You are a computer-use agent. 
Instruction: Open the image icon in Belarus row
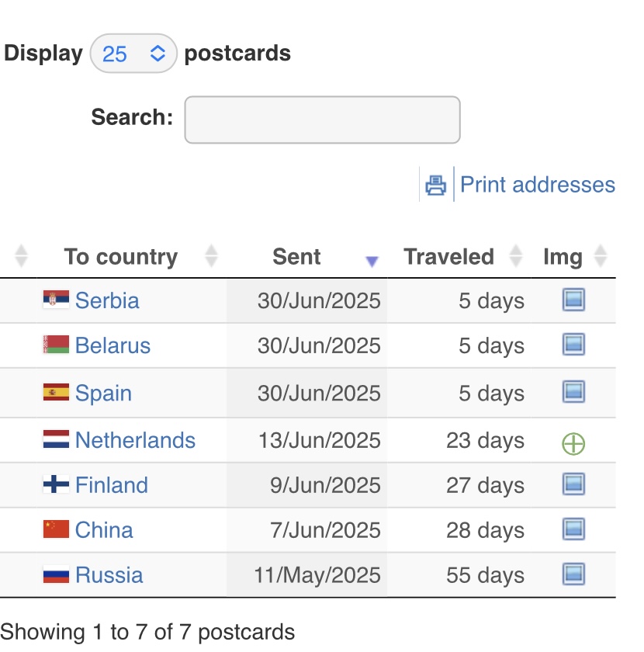pyautogui.click(x=573, y=345)
